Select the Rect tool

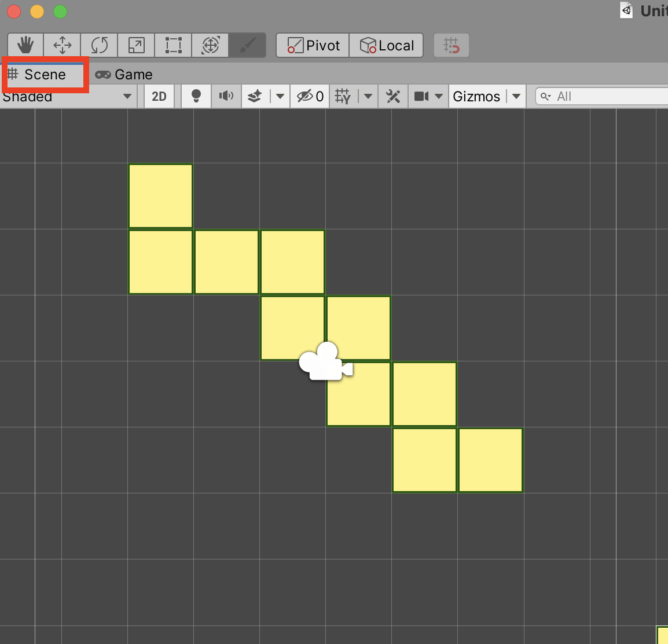(x=174, y=45)
